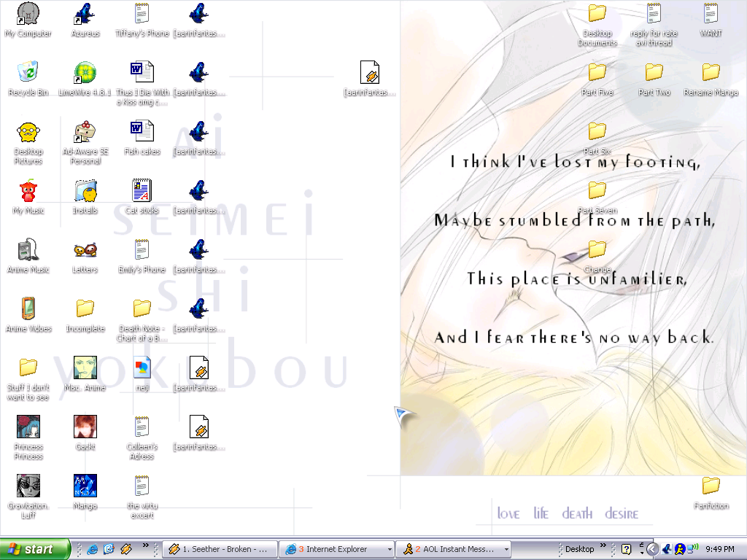Click the language bar help icon
The height and width of the screenshot is (560, 747).
626,549
